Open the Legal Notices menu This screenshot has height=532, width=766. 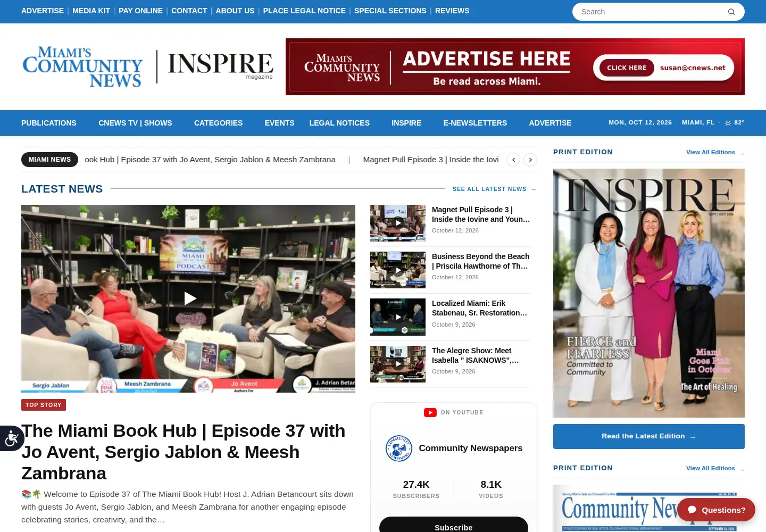click(x=339, y=123)
